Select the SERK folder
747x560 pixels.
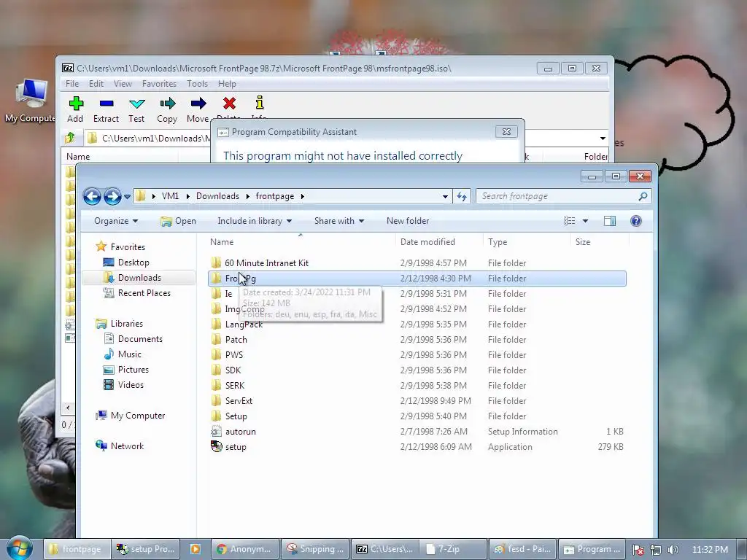coord(234,385)
